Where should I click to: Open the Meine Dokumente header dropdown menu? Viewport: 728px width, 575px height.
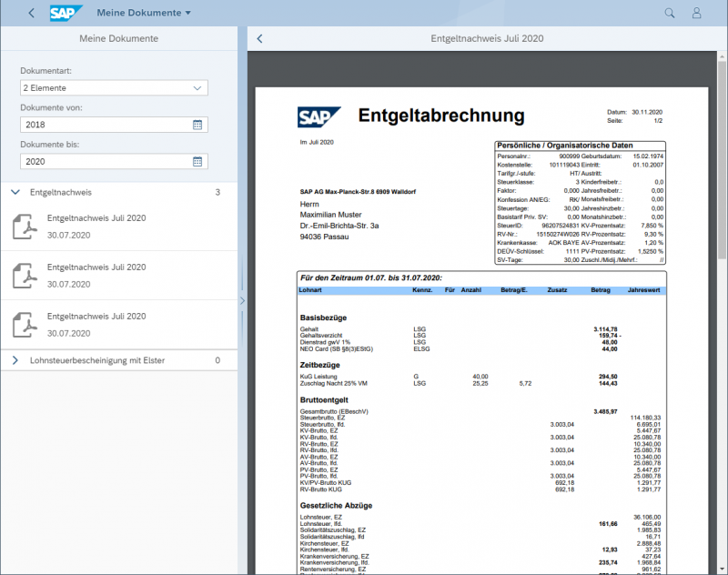click(144, 13)
